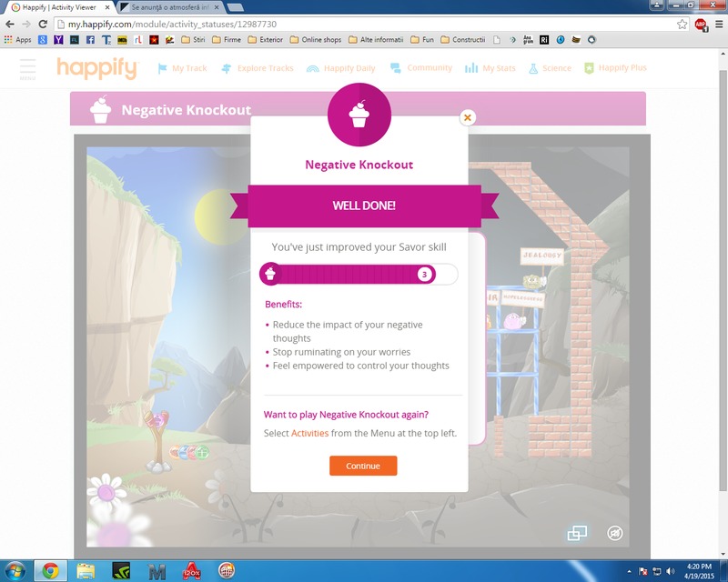The width and height of the screenshot is (728, 582).
Task: Show hidden system tray icons
Action: [629, 571]
